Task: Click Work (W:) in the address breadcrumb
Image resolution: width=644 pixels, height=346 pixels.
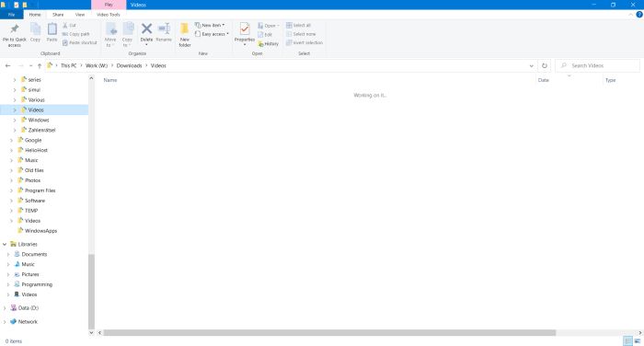Action: click(97, 65)
